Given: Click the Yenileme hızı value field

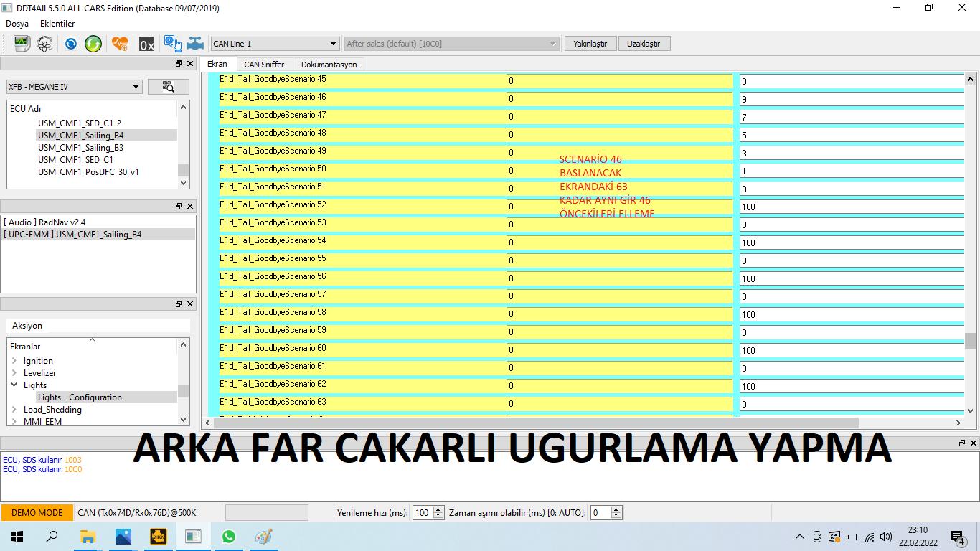Looking at the screenshot, I should pos(422,513).
